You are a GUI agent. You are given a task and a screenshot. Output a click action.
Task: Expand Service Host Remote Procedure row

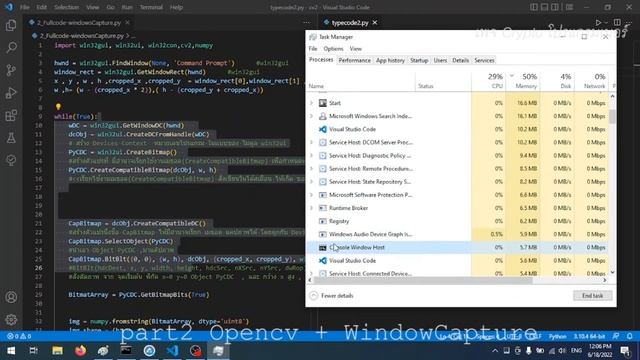[312, 169]
